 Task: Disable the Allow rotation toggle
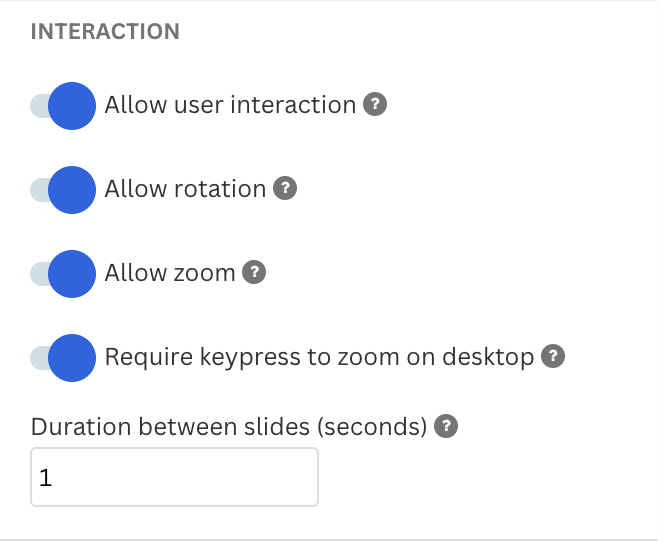tap(70, 189)
